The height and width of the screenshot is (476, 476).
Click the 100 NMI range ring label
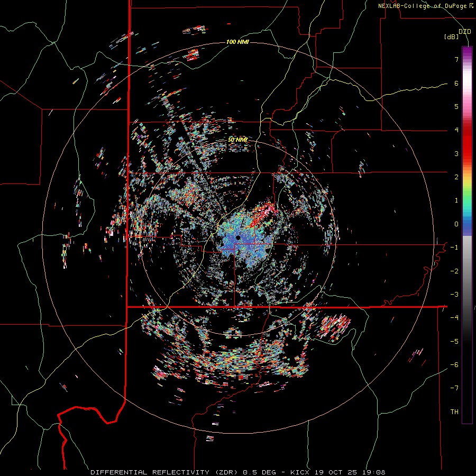[x=237, y=42]
